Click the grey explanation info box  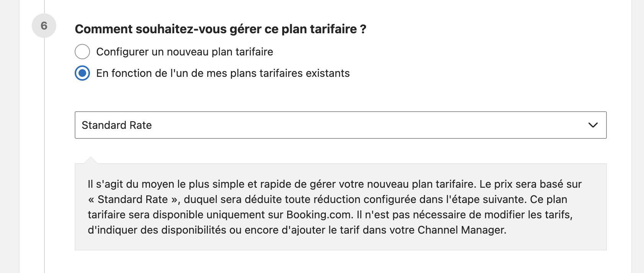(341, 207)
